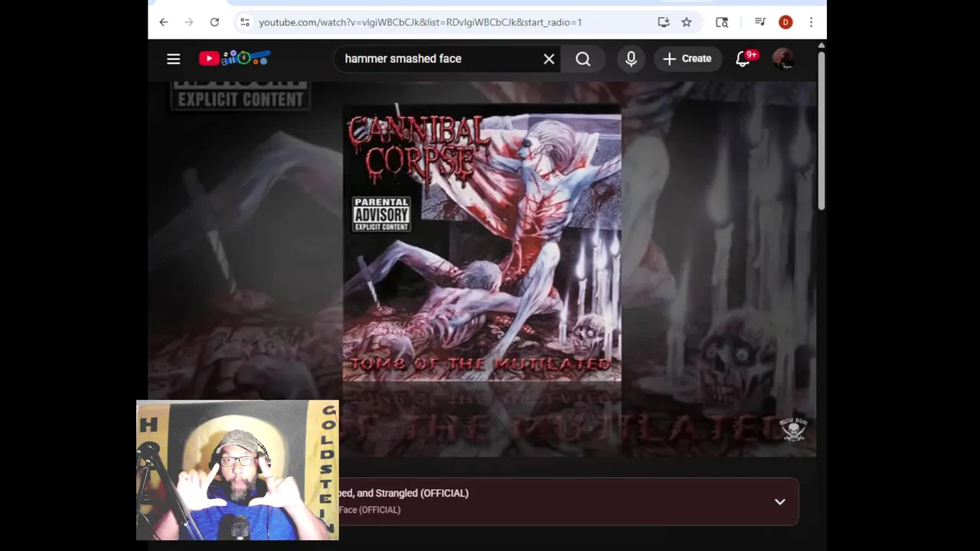Open the Chrome profile avatar D
The height and width of the screenshot is (551, 980).
coord(786,22)
